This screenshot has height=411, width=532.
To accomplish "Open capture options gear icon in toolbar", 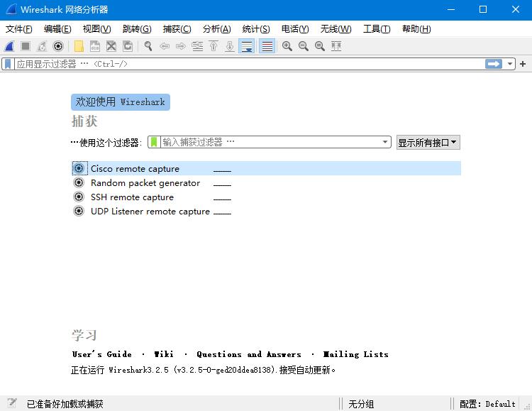I will 58,46.
